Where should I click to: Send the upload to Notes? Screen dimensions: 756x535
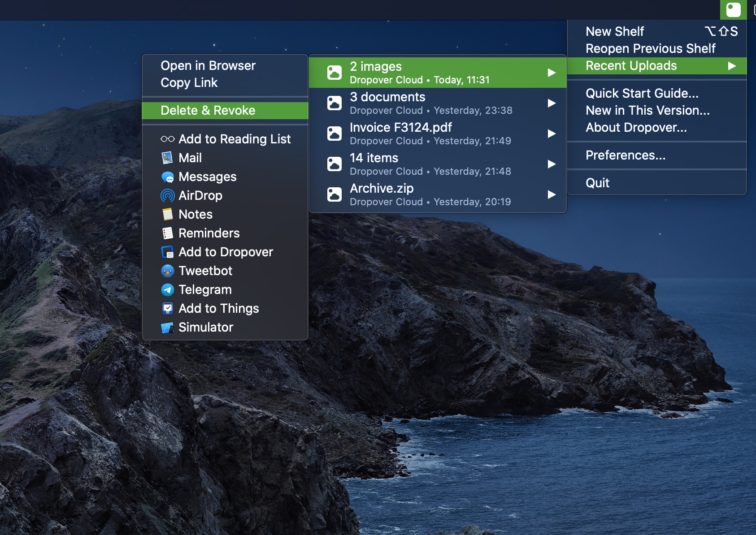tap(225, 214)
